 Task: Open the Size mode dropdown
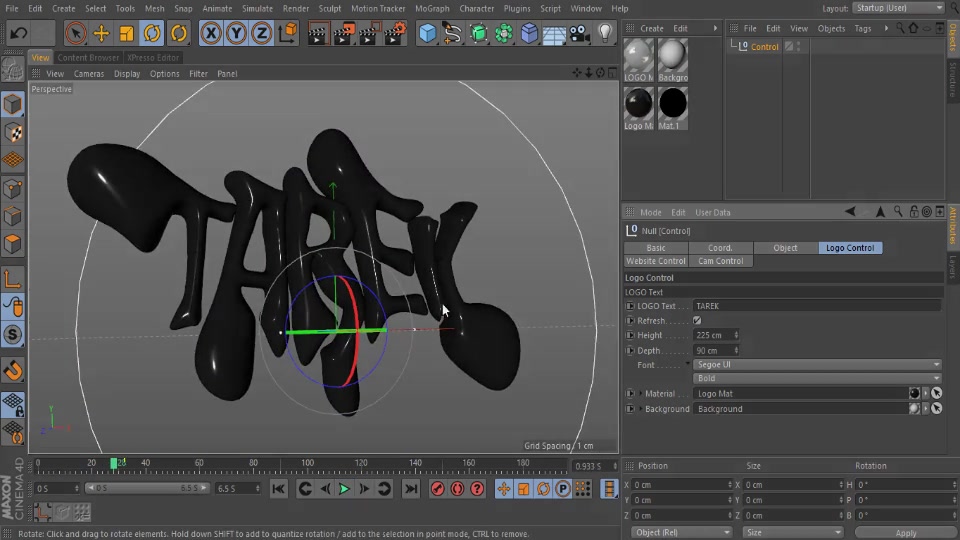tap(793, 533)
